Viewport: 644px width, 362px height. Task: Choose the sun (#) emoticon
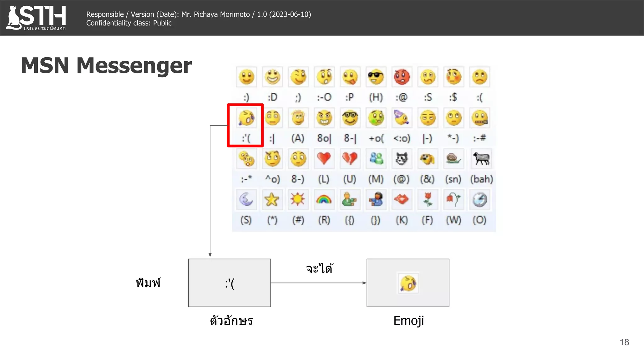tap(298, 200)
